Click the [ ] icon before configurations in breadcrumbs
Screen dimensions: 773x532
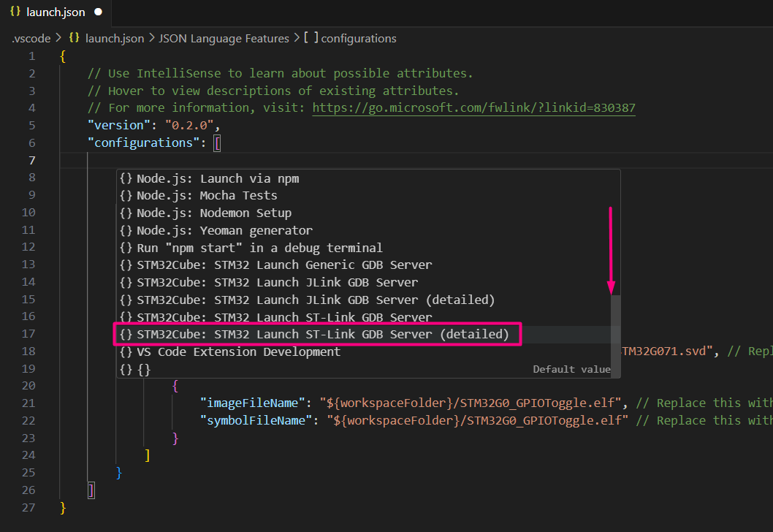311,38
